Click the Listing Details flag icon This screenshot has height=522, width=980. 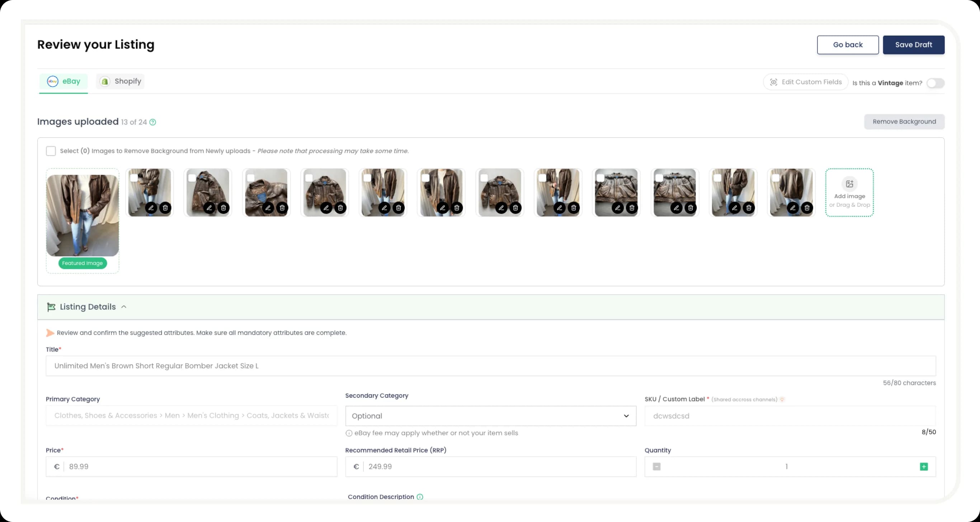click(51, 307)
